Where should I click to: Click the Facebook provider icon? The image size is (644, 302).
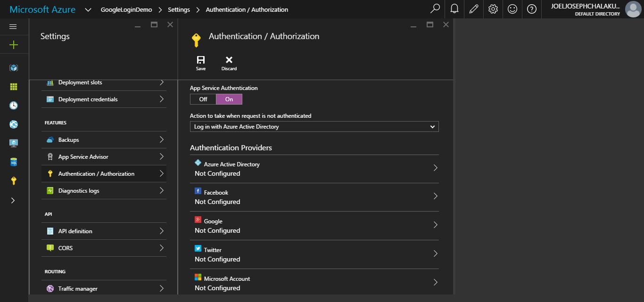198,191
